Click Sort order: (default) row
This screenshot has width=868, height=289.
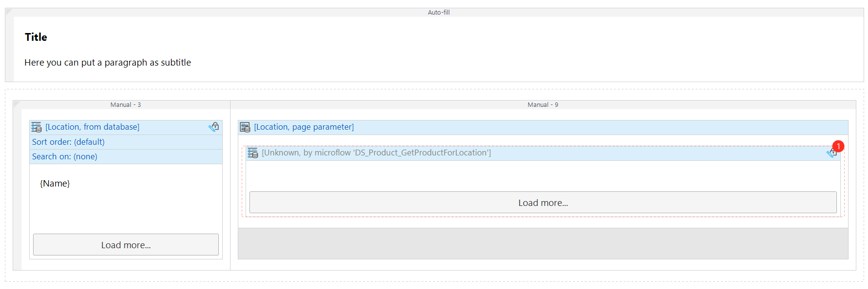coord(126,142)
